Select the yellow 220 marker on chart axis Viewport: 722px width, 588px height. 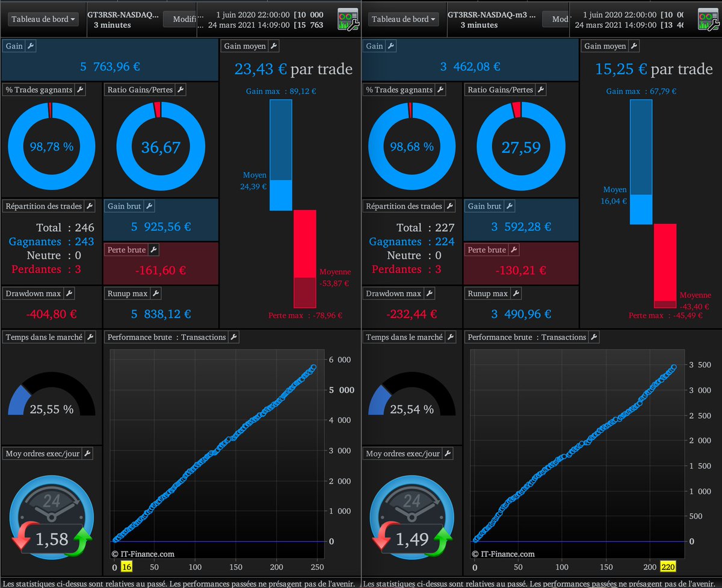(x=668, y=568)
